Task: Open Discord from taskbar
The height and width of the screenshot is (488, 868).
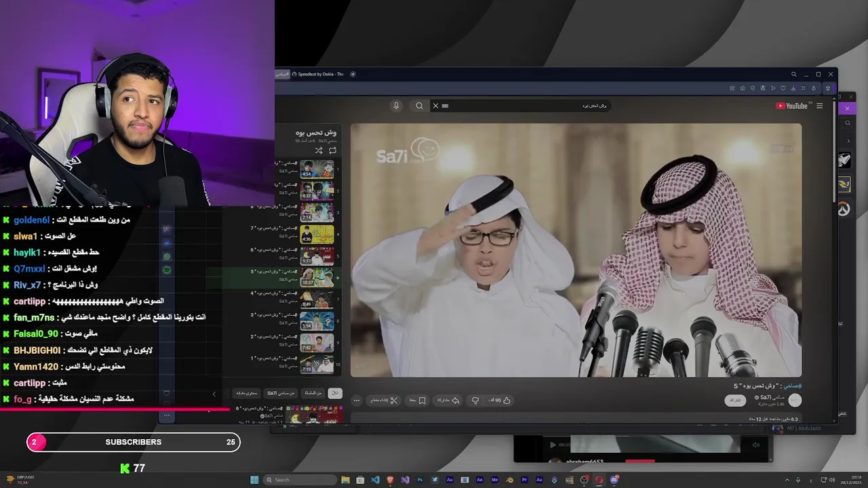Action: pyautogui.click(x=614, y=480)
